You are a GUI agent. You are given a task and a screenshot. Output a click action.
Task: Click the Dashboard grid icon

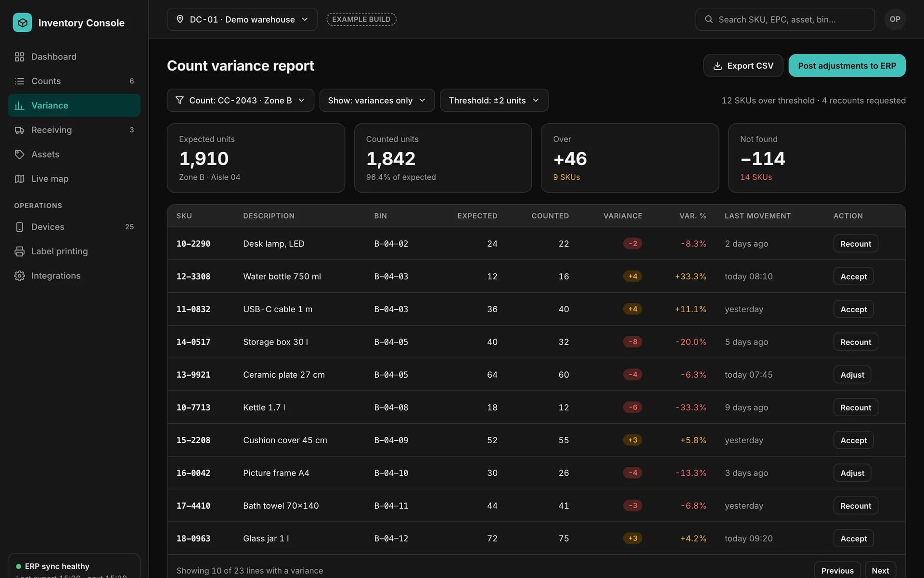pos(19,57)
